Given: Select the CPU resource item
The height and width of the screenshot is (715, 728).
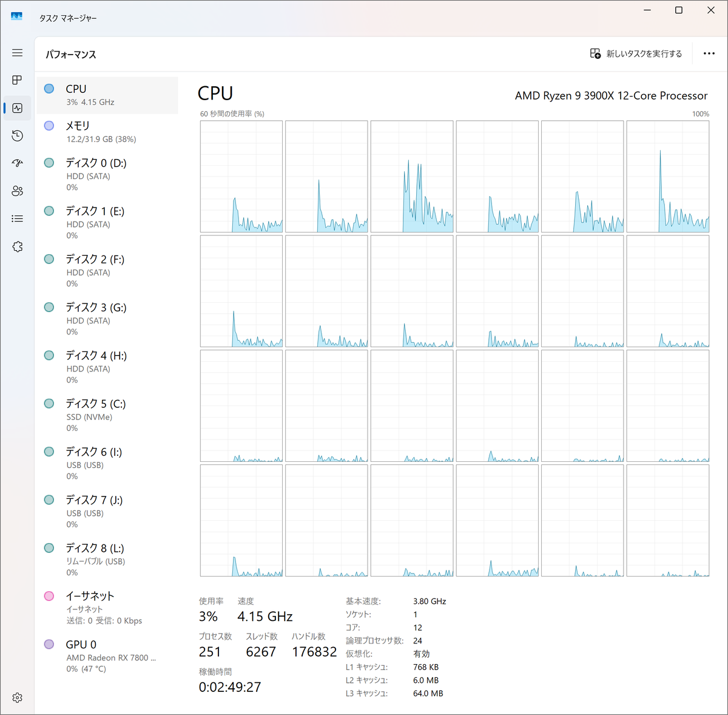Looking at the screenshot, I should (107, 95).
